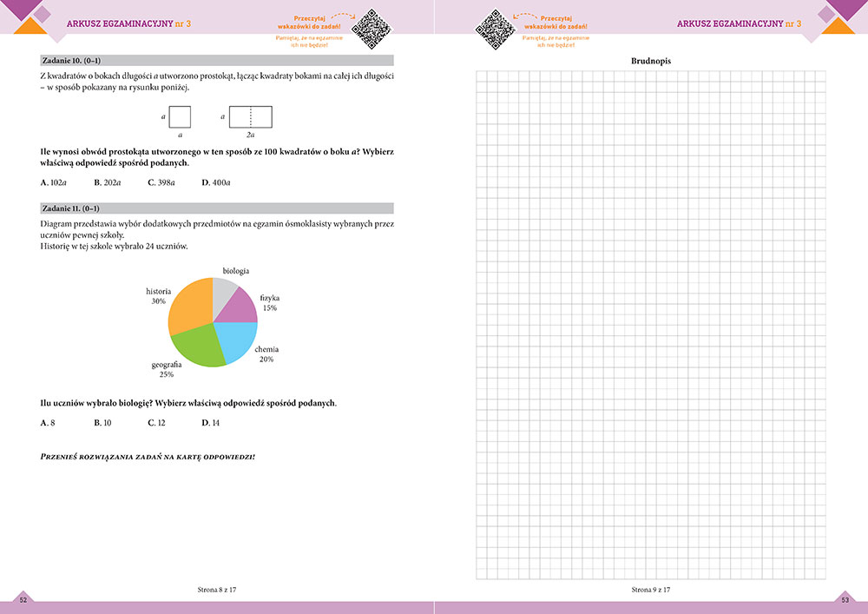
Task: Click page number 52 in the corner
Action: pyautogui.click(x=23, y=600)
